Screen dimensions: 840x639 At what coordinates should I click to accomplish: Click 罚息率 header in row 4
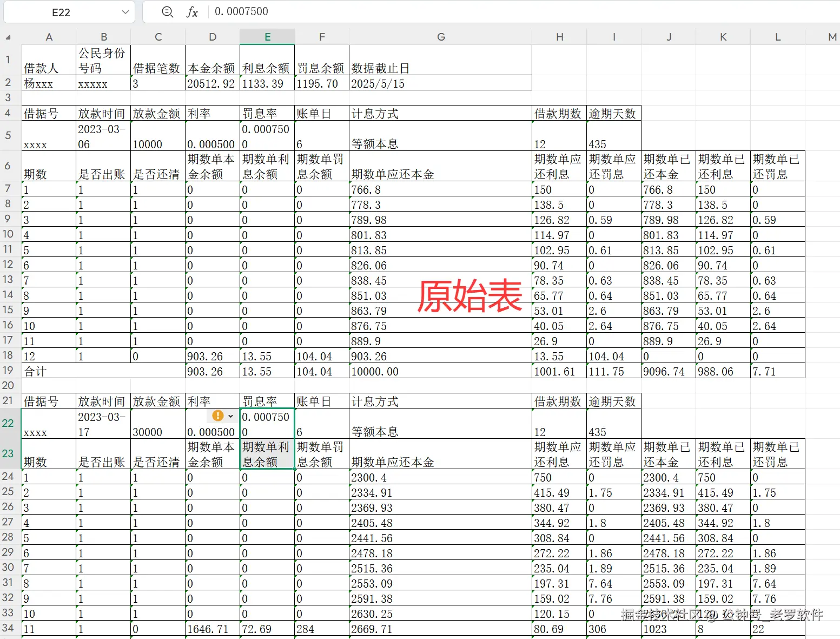click(x=267, y=113)
